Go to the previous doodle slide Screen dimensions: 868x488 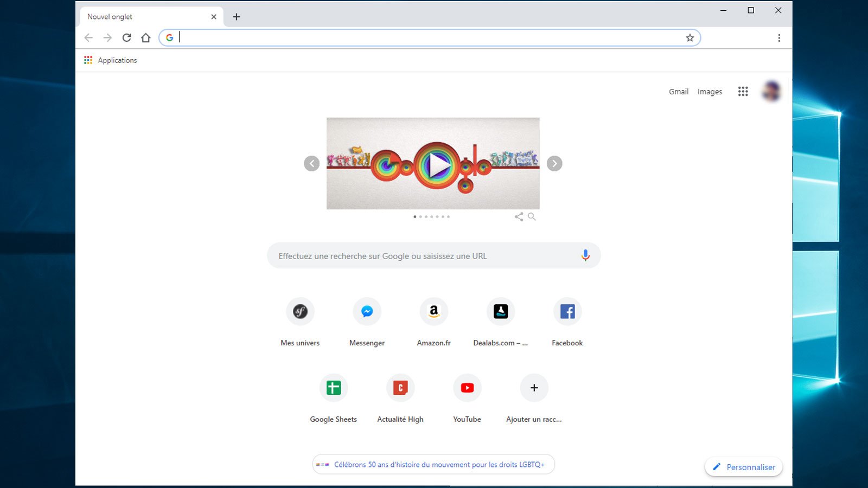point(311,163)
